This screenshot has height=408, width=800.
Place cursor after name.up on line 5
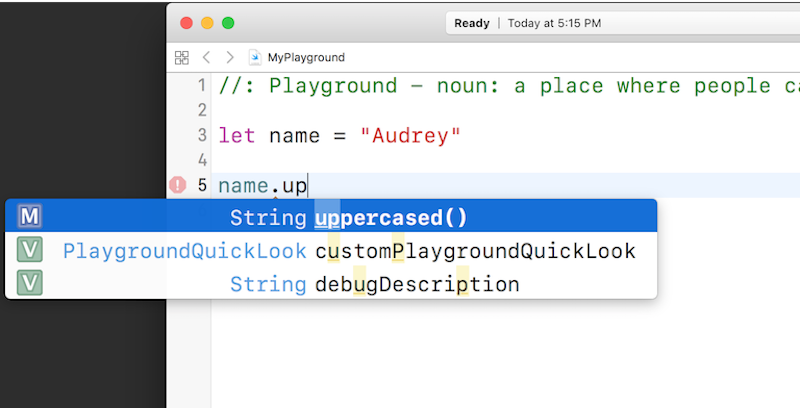point(308,186)
